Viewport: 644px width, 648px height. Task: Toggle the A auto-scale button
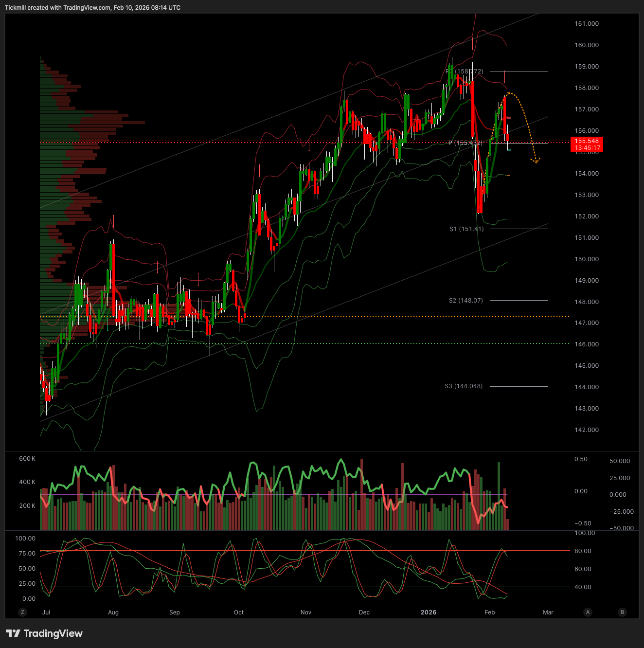(x=588, y=612)
